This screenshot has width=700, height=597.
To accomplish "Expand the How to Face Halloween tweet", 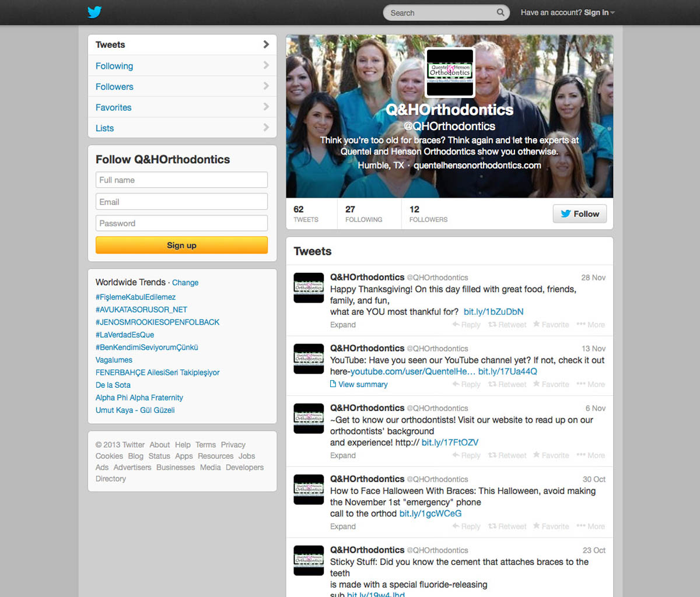I will (342, 526).
